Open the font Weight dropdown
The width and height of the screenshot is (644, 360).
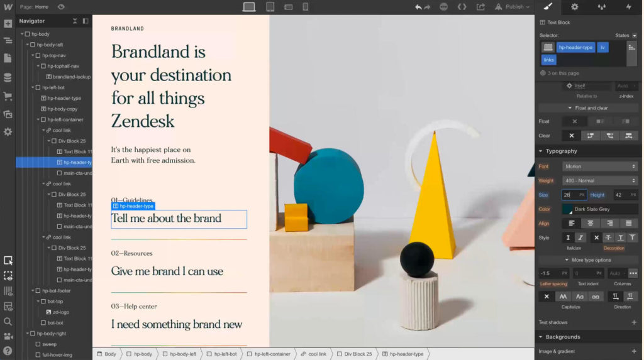coord(600,180)
